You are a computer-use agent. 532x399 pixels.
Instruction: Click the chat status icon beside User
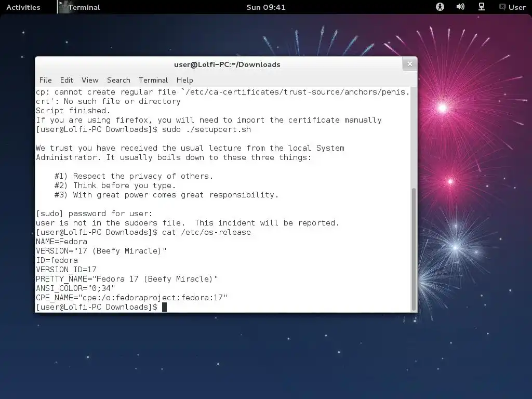502,7
